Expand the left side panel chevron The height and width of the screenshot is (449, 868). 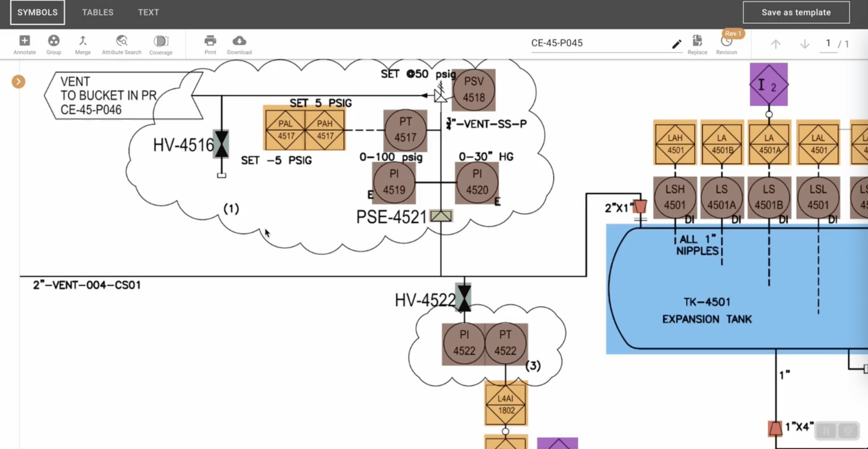click(x=18, y=81)
